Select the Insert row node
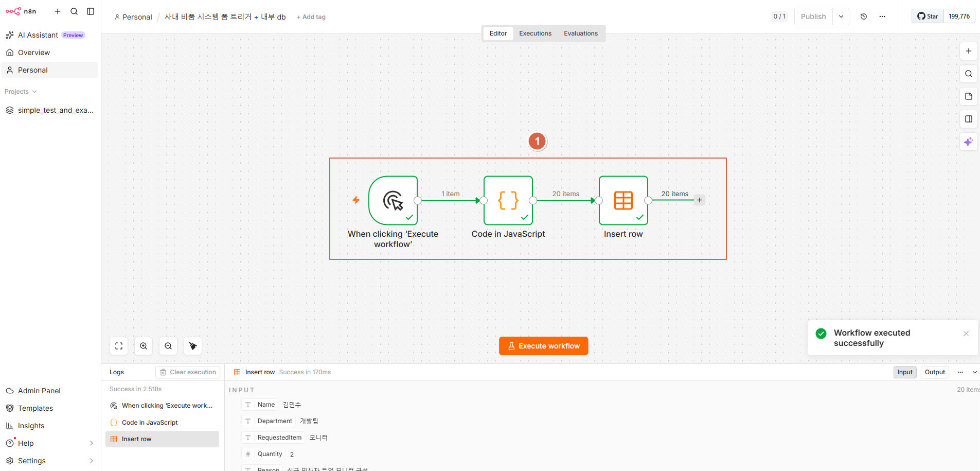The height and width of the screenshot is (471, 980). (623, 200)
